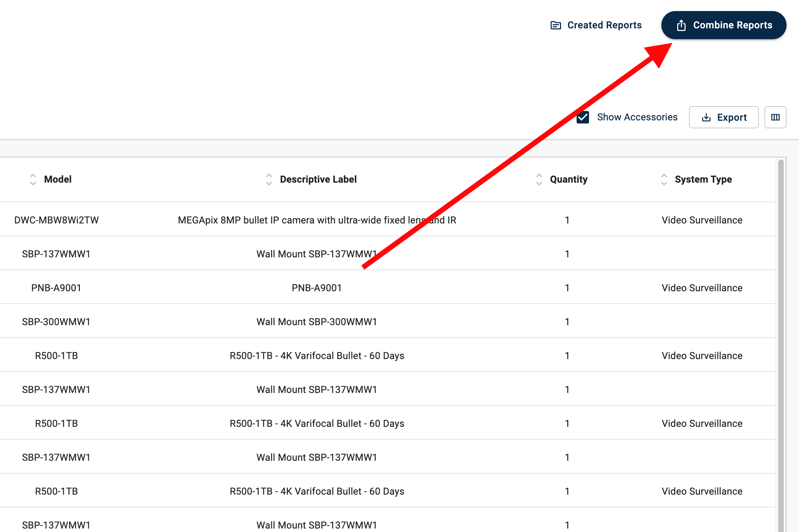The width and height of the screenshot is (799, 532).
Task: Click the Descriptive Label sort arrows
Action: pyautogui.click(x=269, y=180)
